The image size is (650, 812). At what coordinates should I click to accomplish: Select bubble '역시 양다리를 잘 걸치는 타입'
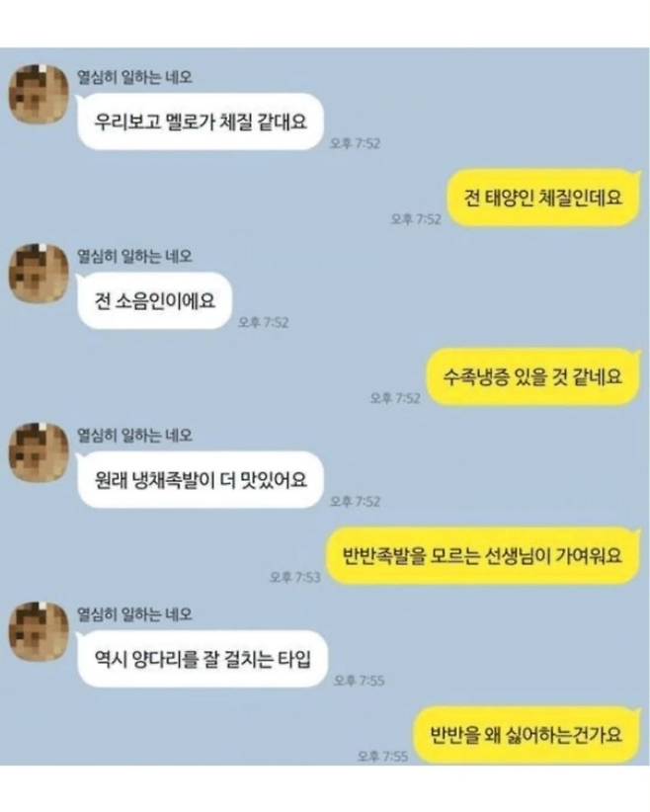coord(203,659)
